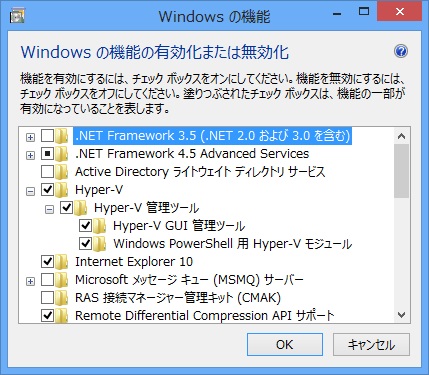Click folder icon beside Hyper-V 管理ツール
Viewport: 429px width, 375px height.
[x=81, y=208]
